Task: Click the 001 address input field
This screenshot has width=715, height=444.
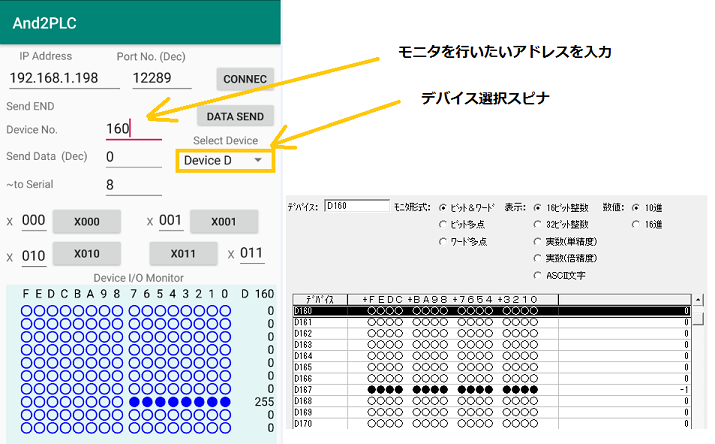Action: pos(171,221)
